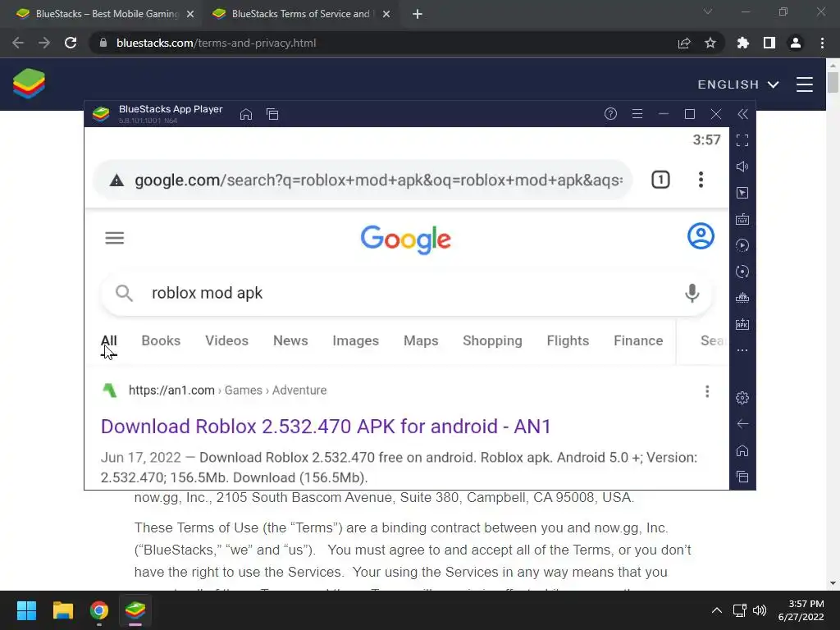The width and height of the screenshot is (840, 630).
Task: Click Google Chrome taskbar icon
Action: click(x=99, y=610)
